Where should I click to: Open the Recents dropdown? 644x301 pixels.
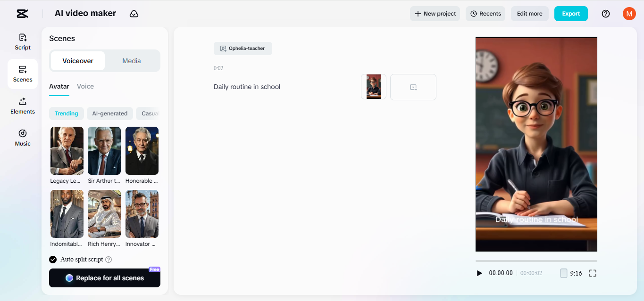pos(485,14)
